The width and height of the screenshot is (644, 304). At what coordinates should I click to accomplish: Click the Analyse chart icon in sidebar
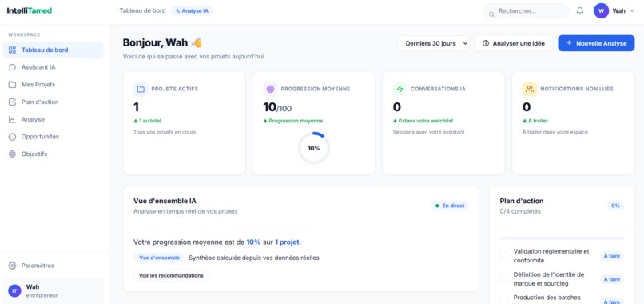[x=12, y=119]
